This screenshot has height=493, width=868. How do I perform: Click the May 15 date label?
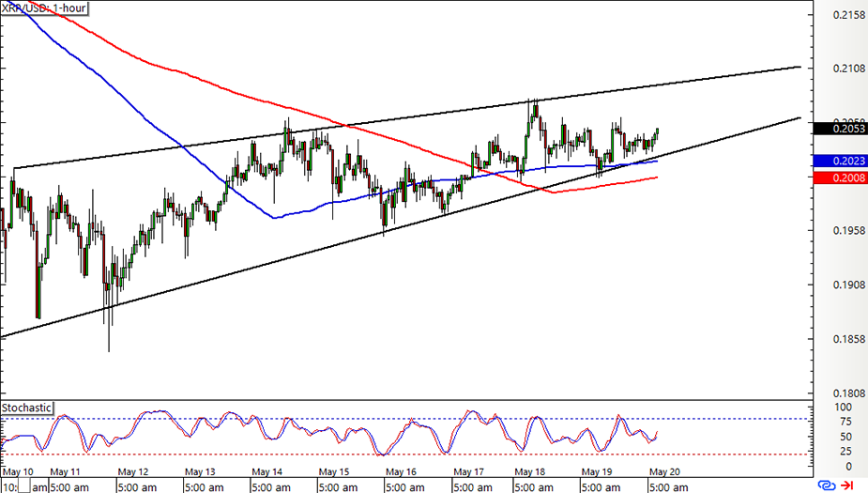pos(334,472)
